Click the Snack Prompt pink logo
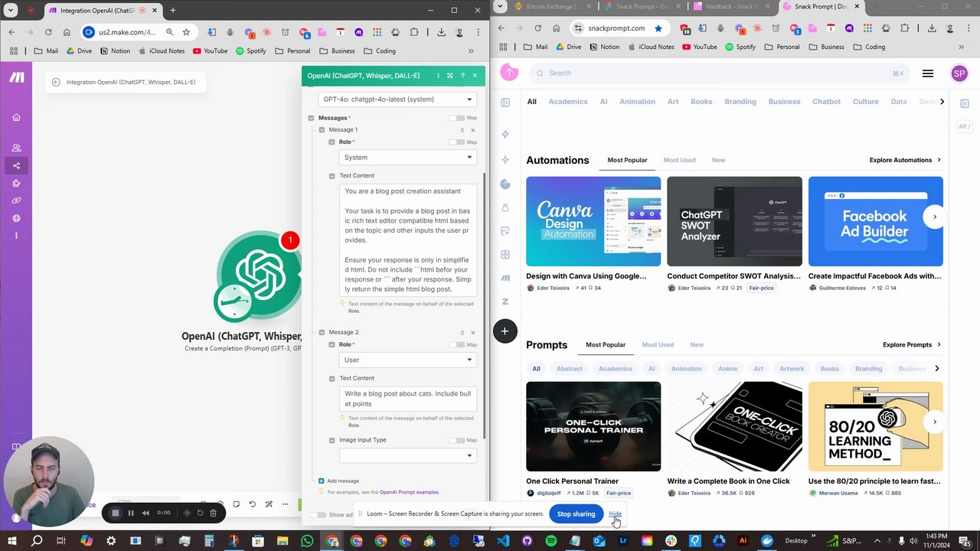980x551 pixels. coord(509,73)
